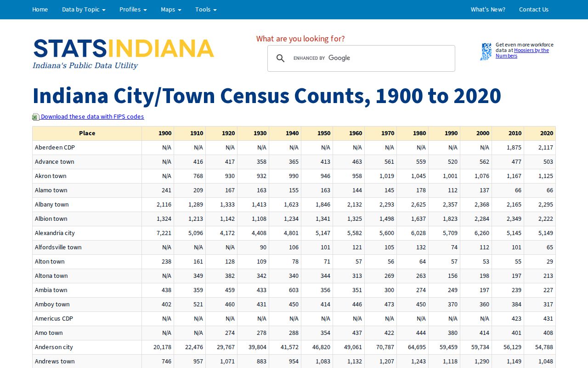Screen dimensions: 588x368
Task: Select the Ambia town row name
Action: 51,290
